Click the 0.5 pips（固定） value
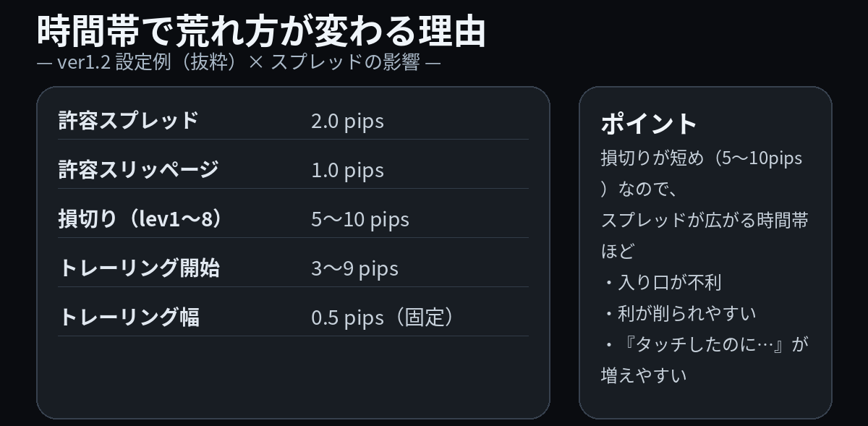Screen dimensions: 868x426 click(x=384, y=318)
